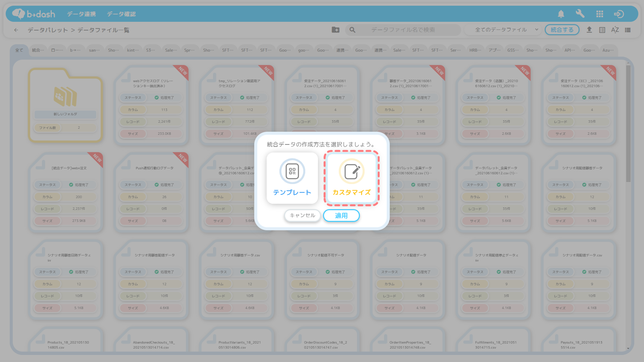Click the file list vertical scrollbar

(628, 124)
